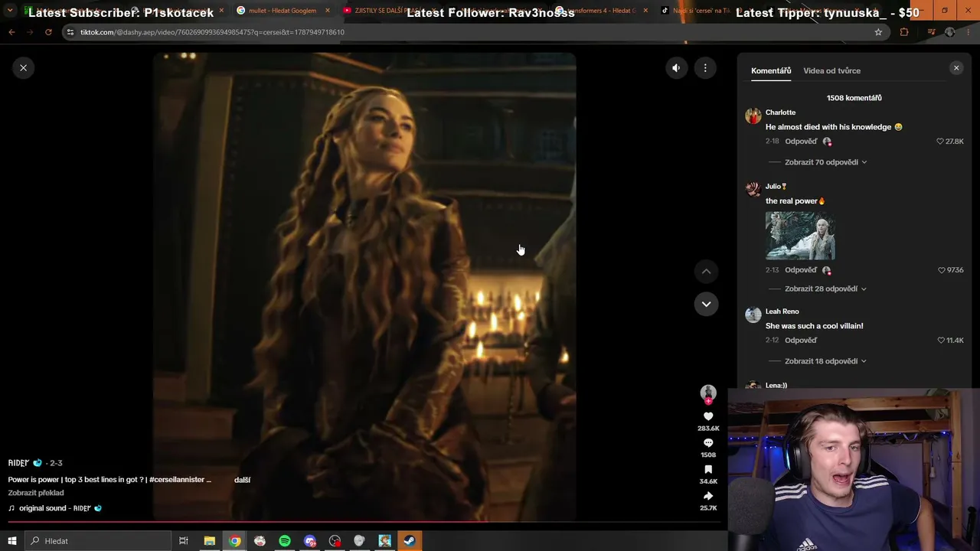980x551 pixels.
Task: Open the creator's profile avatar
Action: click(x=708, y=393)
